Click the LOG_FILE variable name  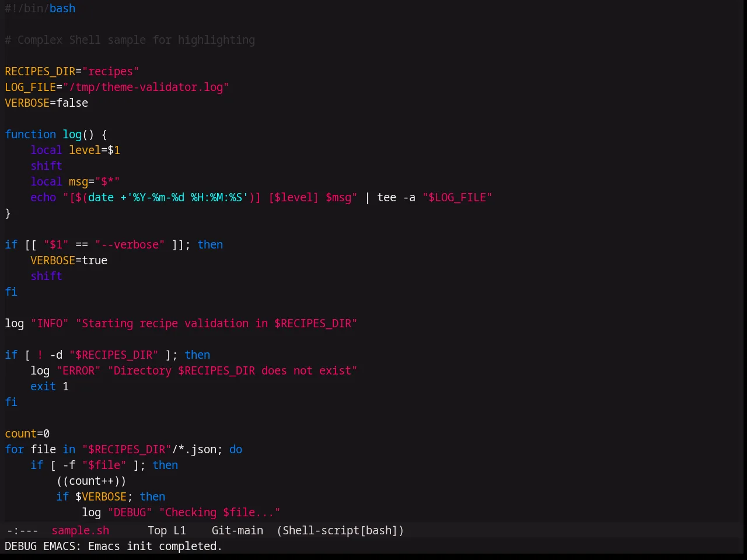click(x=30, y=87)
